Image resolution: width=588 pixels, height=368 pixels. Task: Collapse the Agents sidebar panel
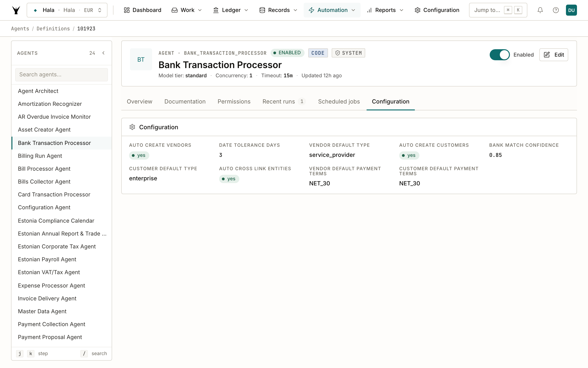point(104,53)
